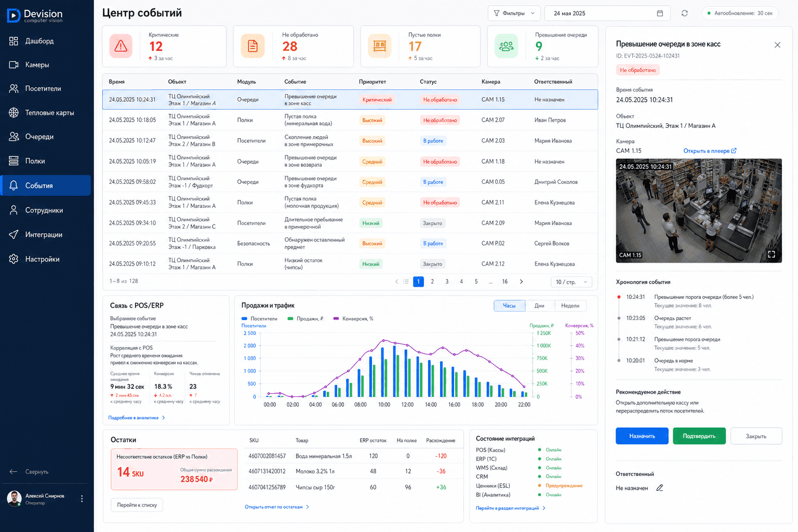Toggle Посетители series in chart legend
Screen dimensions: 798x532
(260, 318)
